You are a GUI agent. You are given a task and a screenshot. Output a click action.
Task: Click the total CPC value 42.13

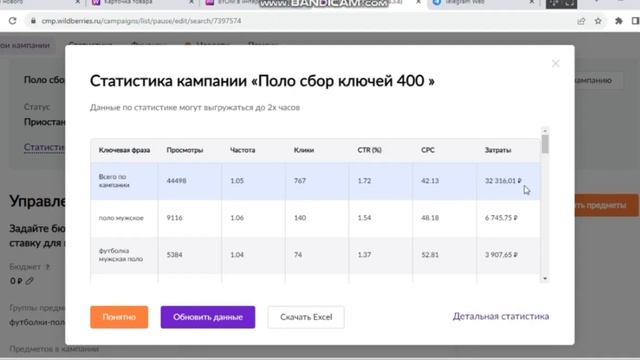click(x=430, y=181)
